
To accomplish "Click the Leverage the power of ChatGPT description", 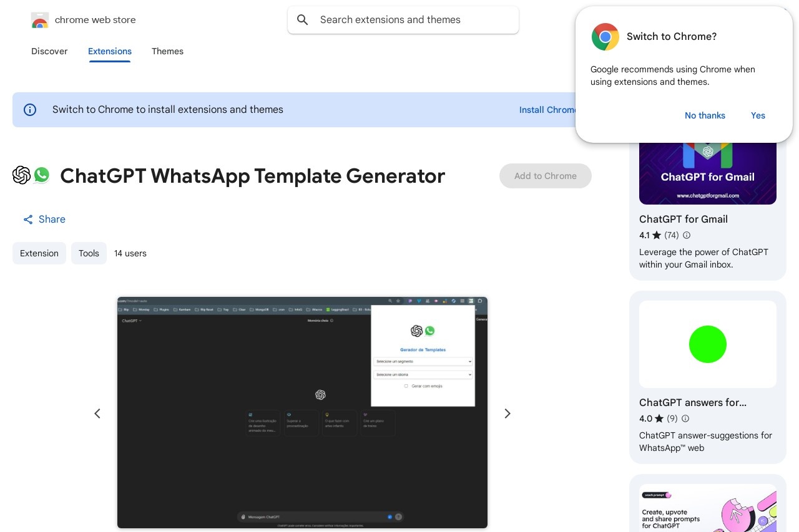I will [x=703, y=258].
